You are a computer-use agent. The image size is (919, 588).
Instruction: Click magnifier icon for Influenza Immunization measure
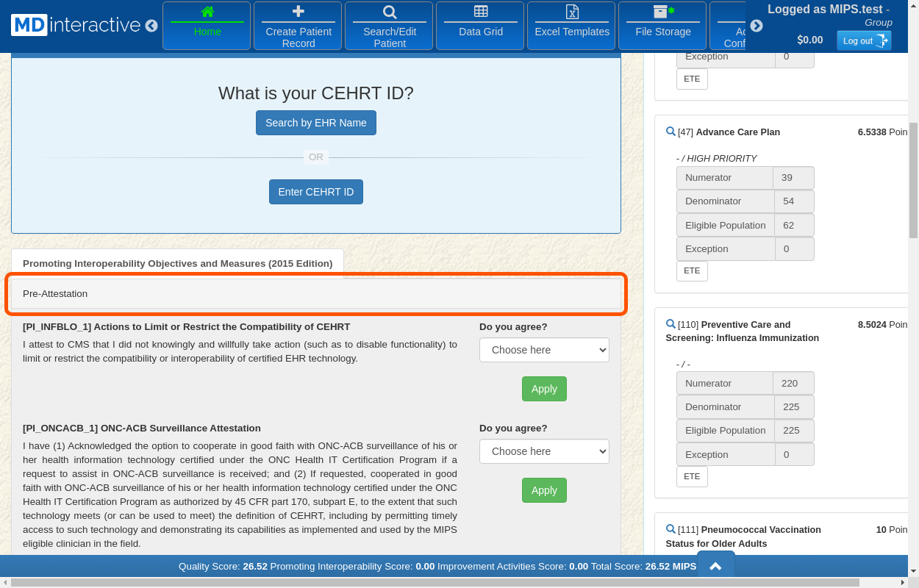tap(671, 324)
